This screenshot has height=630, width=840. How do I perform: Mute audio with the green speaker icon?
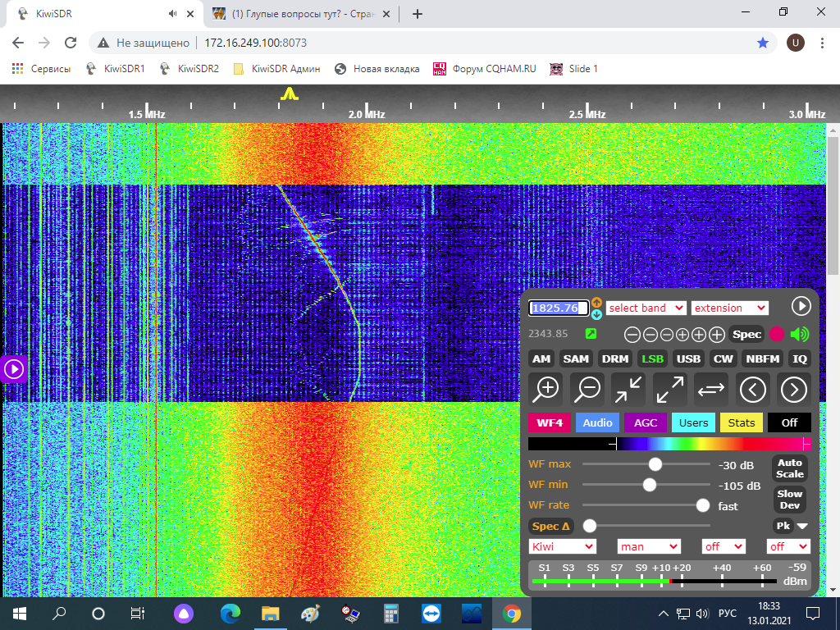pos(799,334)
